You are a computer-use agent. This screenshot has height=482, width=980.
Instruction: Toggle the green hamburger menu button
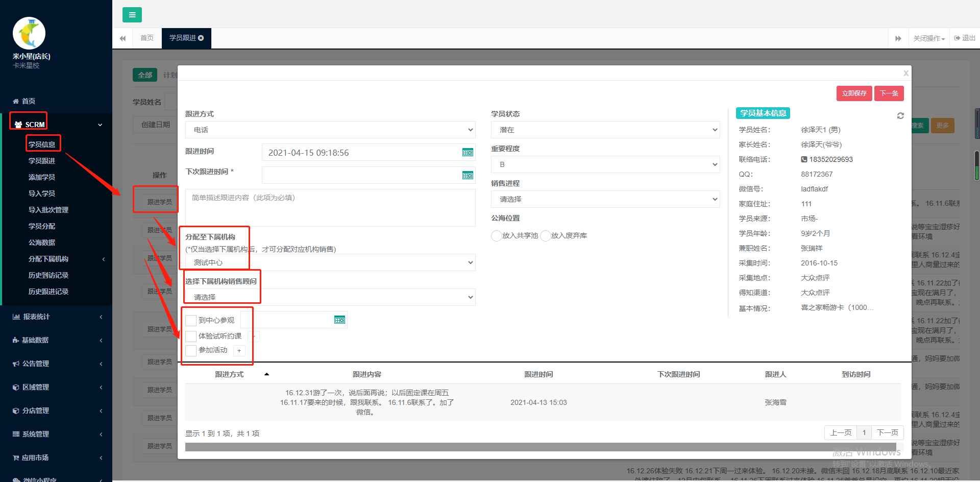pyautogui.click(x=132, y=15)
